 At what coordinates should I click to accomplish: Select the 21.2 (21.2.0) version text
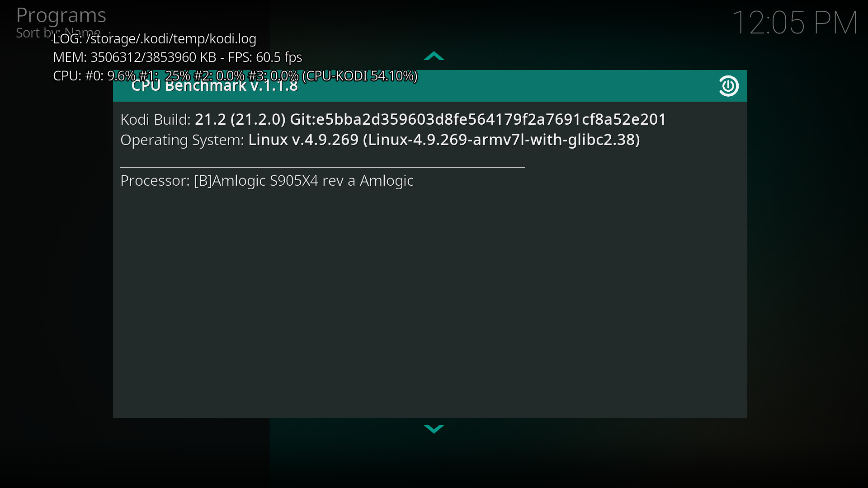tap(240, 119)
